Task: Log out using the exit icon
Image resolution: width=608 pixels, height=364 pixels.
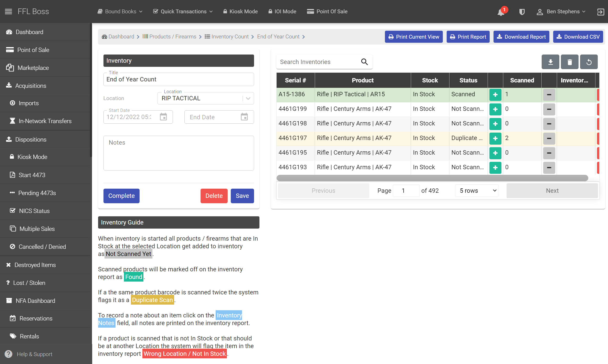Action: point(601,12)
